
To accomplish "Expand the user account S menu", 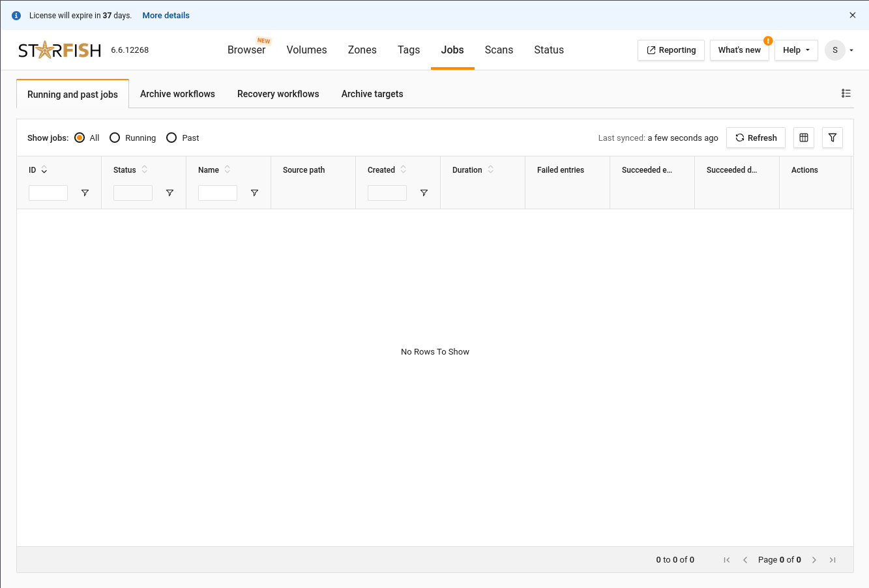I will (x=839, y=50).
